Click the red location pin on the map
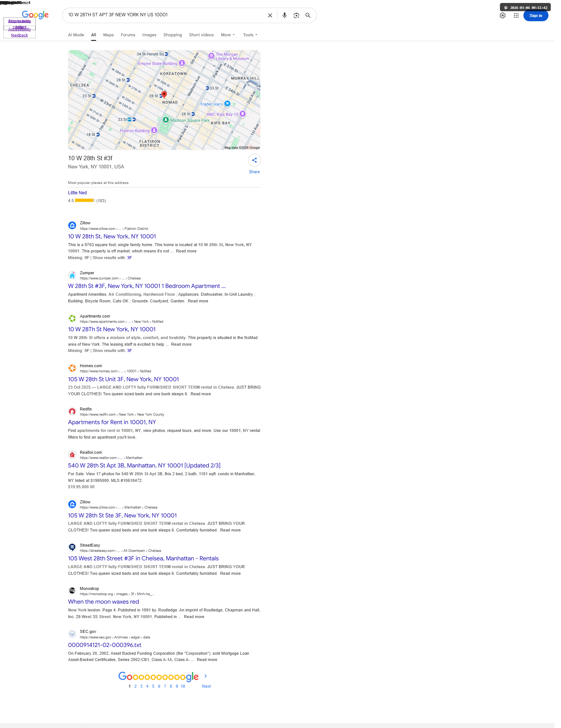This screenshot has height=728, width=561. click(164, 95)
